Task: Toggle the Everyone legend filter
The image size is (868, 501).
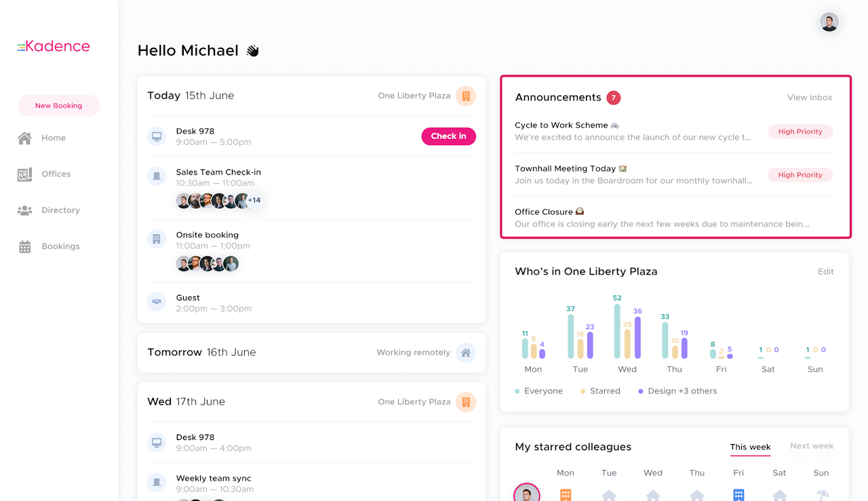Action: (x=539, y=391)
